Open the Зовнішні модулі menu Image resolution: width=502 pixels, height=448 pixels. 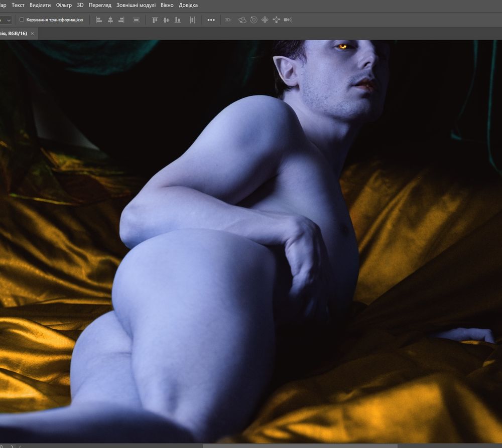click(x=136, y=5)
